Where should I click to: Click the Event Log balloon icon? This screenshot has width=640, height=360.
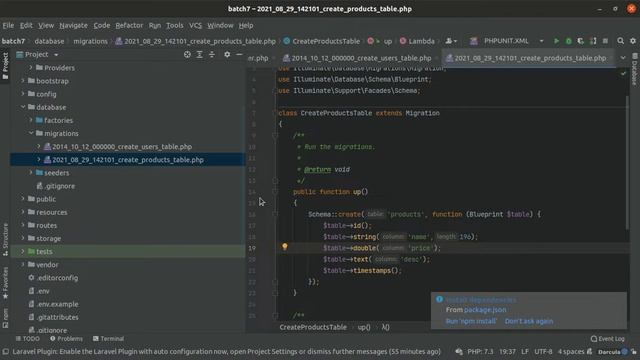click(x=594, y=339)
